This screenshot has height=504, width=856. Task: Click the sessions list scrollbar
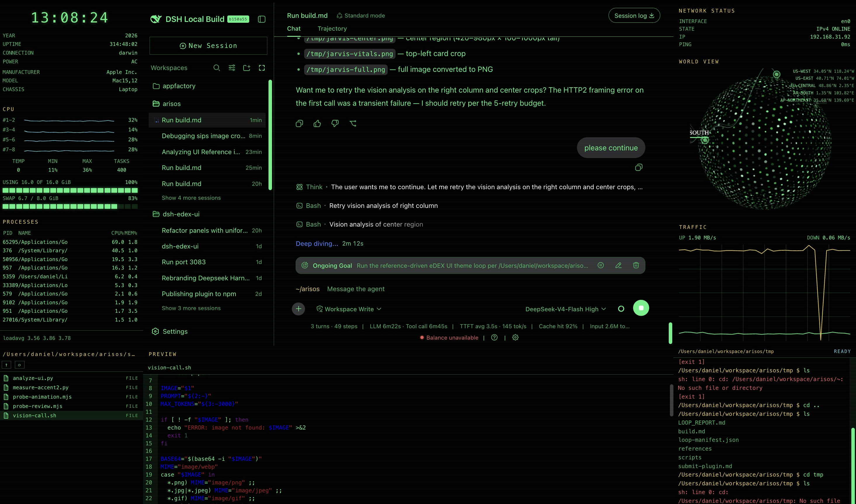[270, 135]
